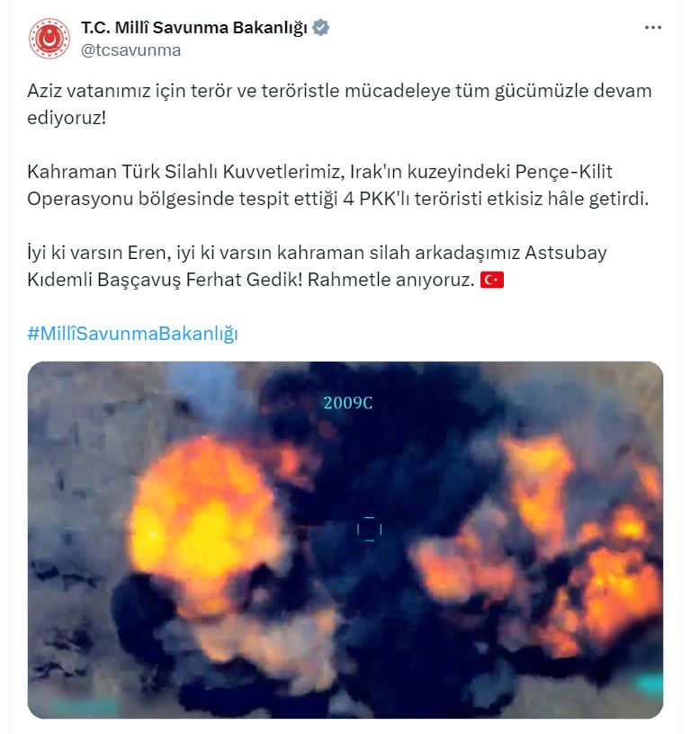Open the @tcsavunma handle link
Image resolution: width=700 pixels, height=734 pixels.
(x=131, y=50)
